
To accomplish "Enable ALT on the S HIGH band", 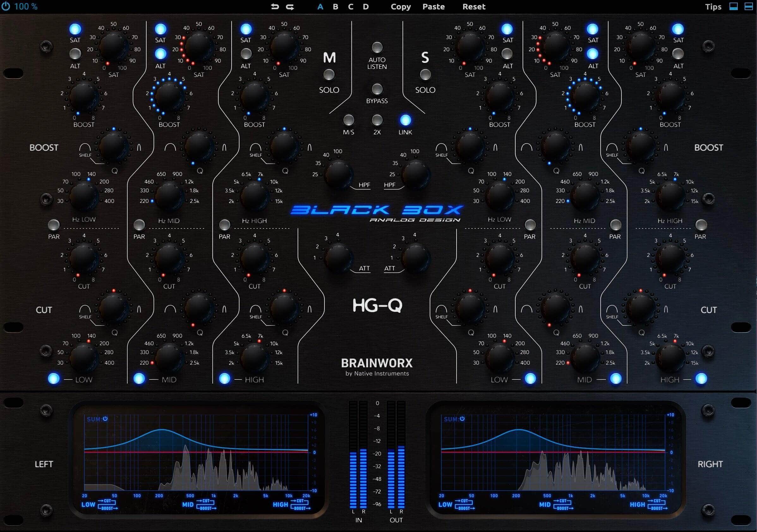I will click(678, 53).
